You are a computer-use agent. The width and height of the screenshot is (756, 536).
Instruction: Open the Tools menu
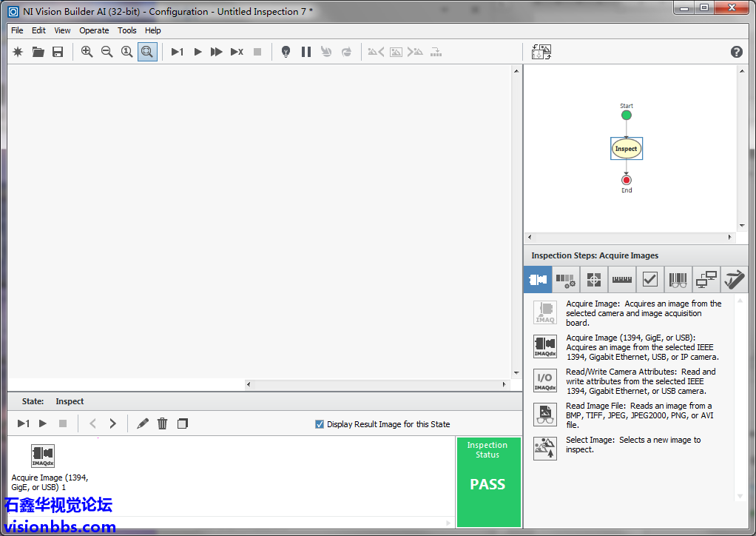(127, 30)
